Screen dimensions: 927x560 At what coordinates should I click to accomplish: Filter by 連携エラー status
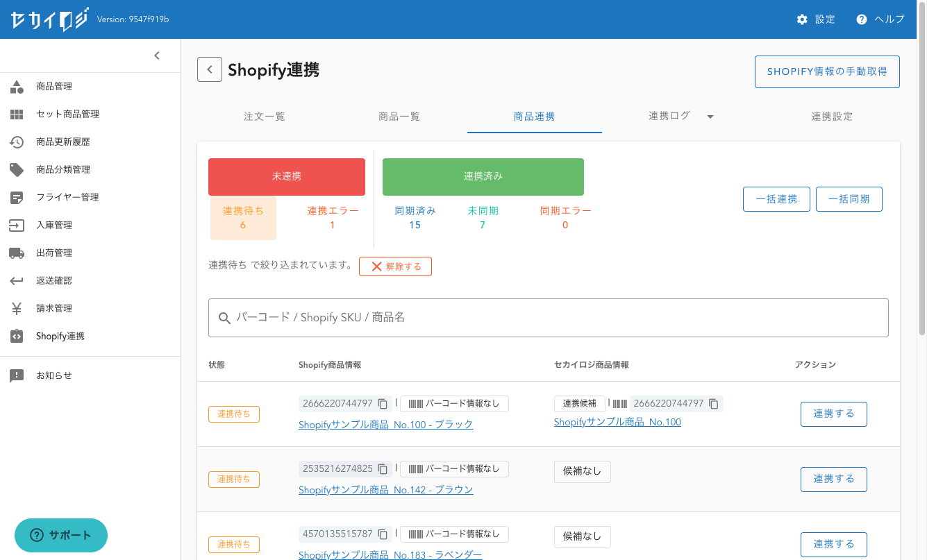click(333, 217)
